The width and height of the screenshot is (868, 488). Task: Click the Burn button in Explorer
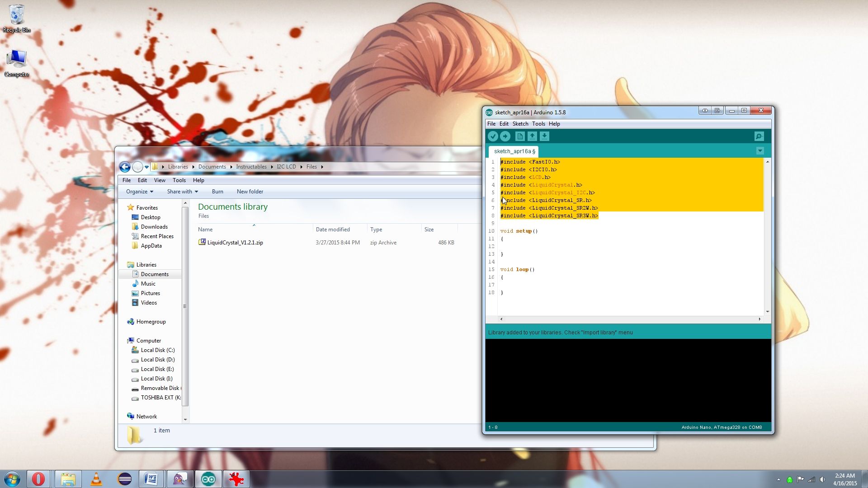(x=217, y=192)
